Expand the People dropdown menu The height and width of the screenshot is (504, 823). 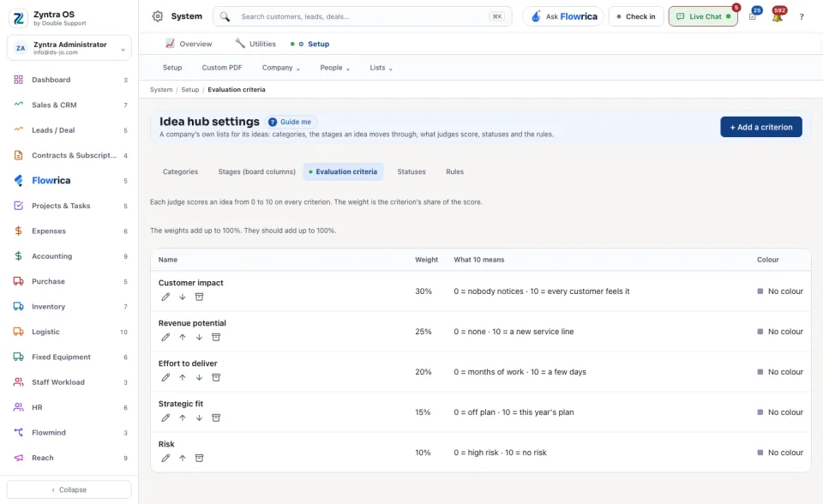[x=335, y=68]
